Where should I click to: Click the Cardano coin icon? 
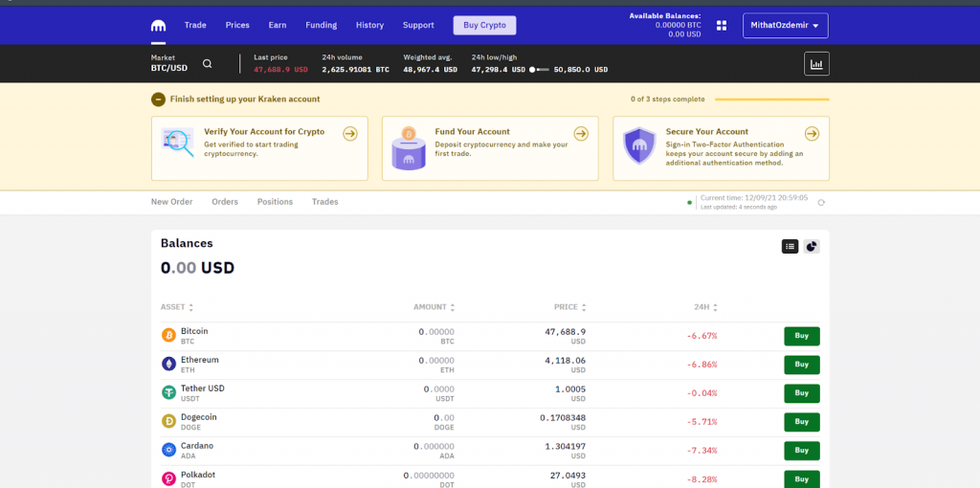pyautogui.click(x=168, y=450)
